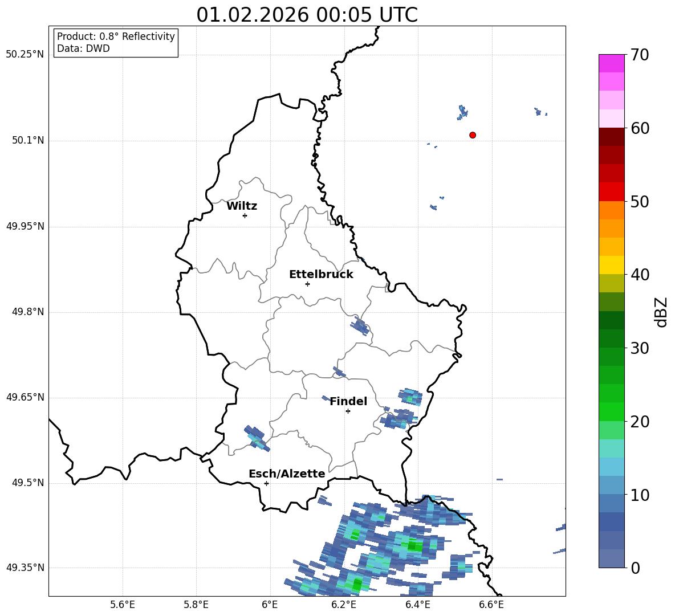
Task: Click the 50 tick label on colorbar
Action: click(640, 201)
